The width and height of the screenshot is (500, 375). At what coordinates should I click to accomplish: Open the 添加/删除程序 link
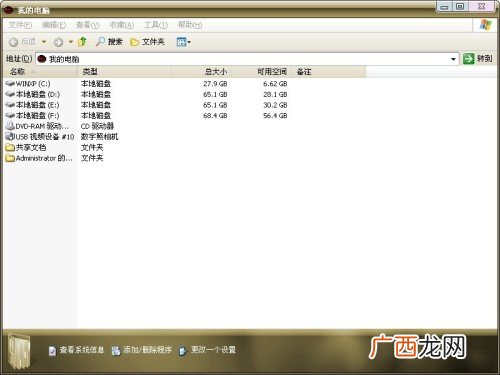pos(148,350)
